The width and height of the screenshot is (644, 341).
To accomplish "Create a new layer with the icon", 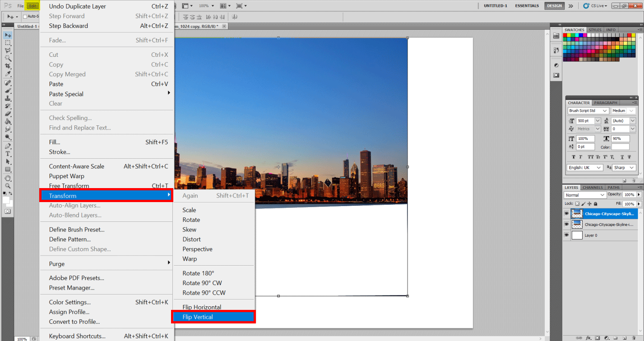I will 624,337.
